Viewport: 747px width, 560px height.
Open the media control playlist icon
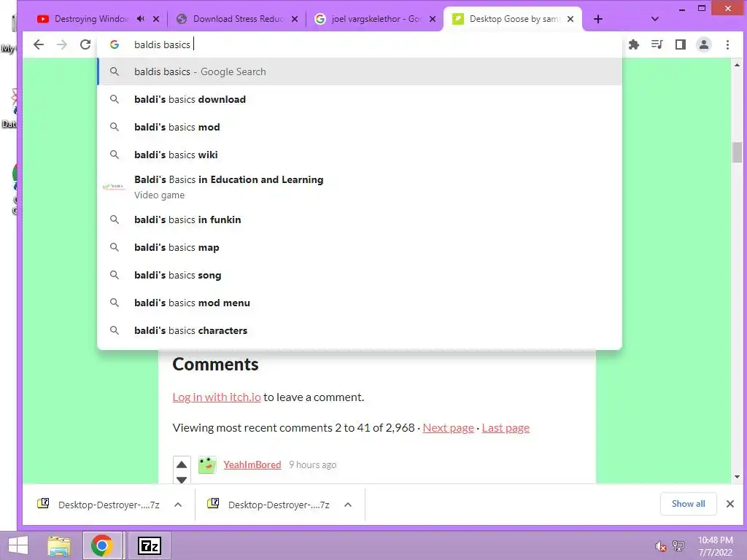tap(657, 44)
